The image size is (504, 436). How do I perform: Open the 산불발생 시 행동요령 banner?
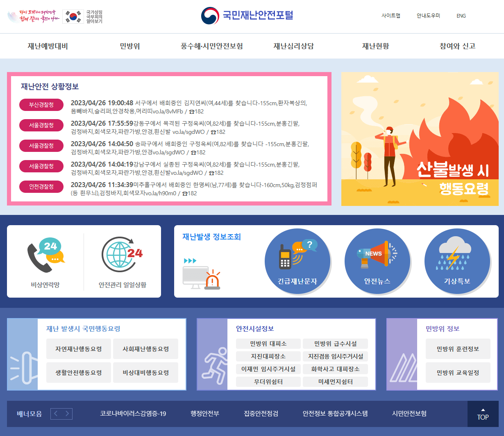point(419,139)
